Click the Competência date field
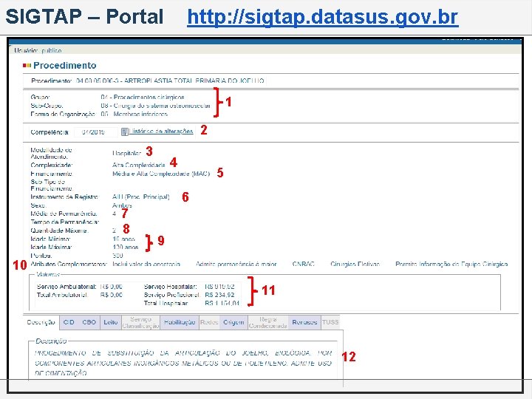The height and width of the screenshot is (399, 532). coord(95,132)
